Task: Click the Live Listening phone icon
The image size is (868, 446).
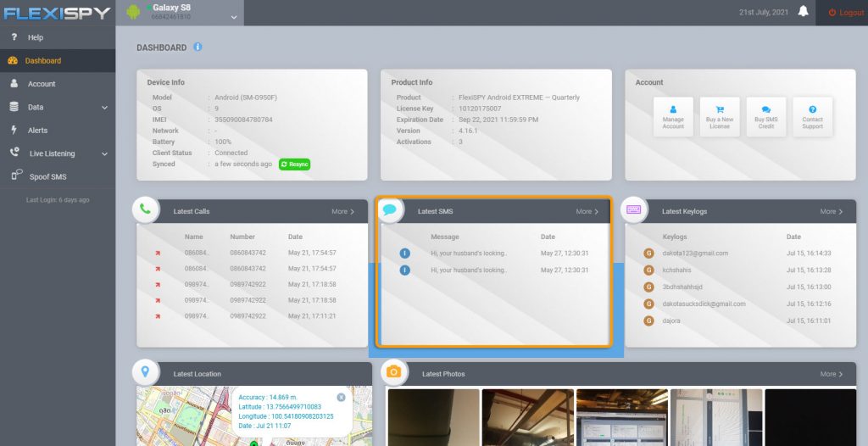Action: [14, 153]
